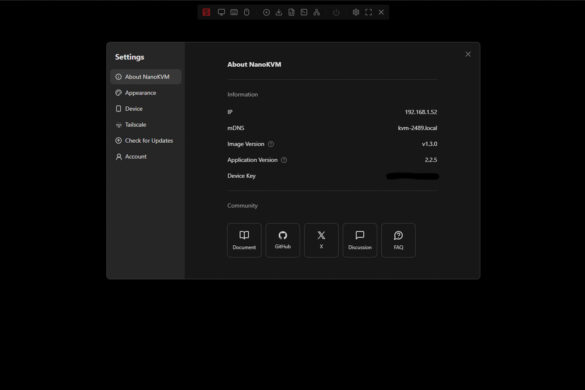Open the FAQ community link

click(x=398, y=240)
